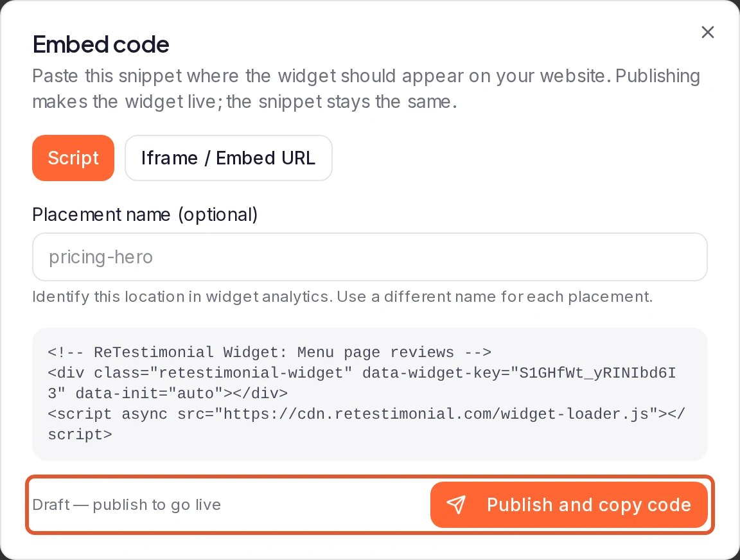
Task: Click the paper plane publish icon
Action: tap(456, 505)
